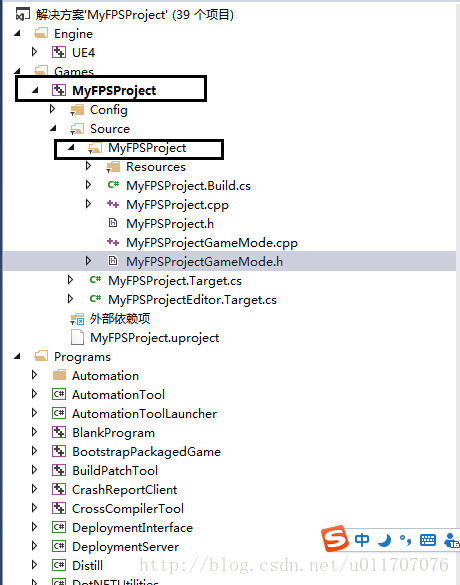Collapse the Programs folder node
Image resolution: width=460 pixels, height=585 pixels.
click(x=17, y=356)
